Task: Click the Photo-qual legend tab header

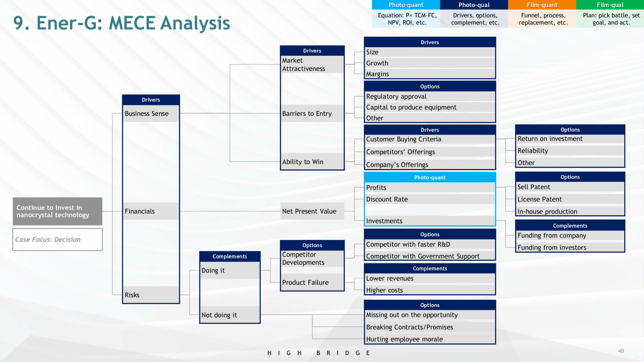Action: click(474, 5)
